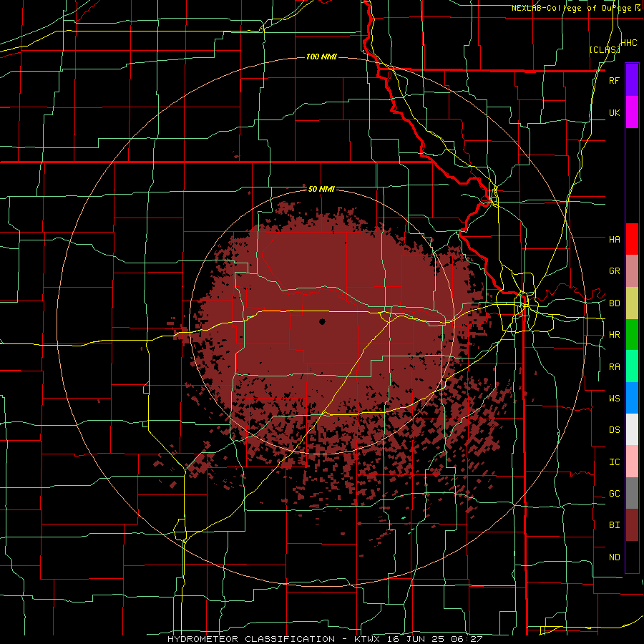The height and width of the screenshot is (644, 644).
Task: Click the "BI" legend label
Action: click(614, 525)
